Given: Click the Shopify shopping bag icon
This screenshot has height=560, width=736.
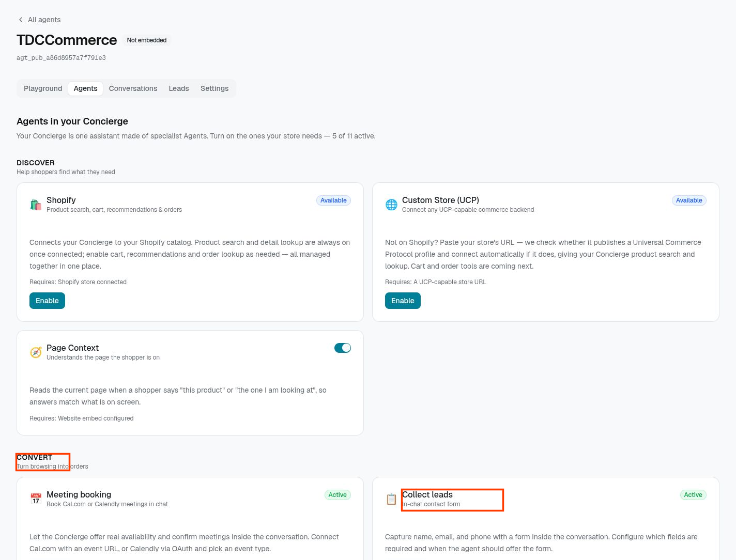Looking at the screenshot, I should click(x=36, y=205).
